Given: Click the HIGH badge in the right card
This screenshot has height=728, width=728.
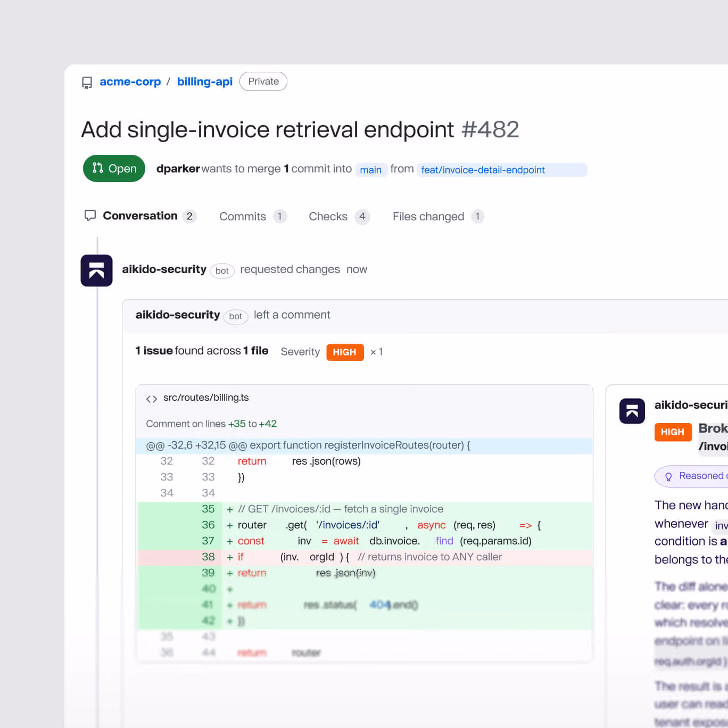Looking at the screenshot, I should [673, 432].
